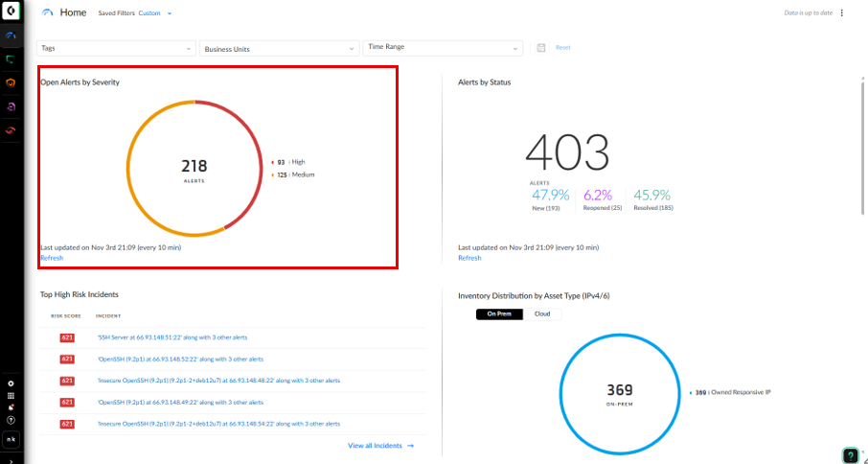868x464 pixels.
Task: Click the calendar icon next to Time Range
Action: 541,48
